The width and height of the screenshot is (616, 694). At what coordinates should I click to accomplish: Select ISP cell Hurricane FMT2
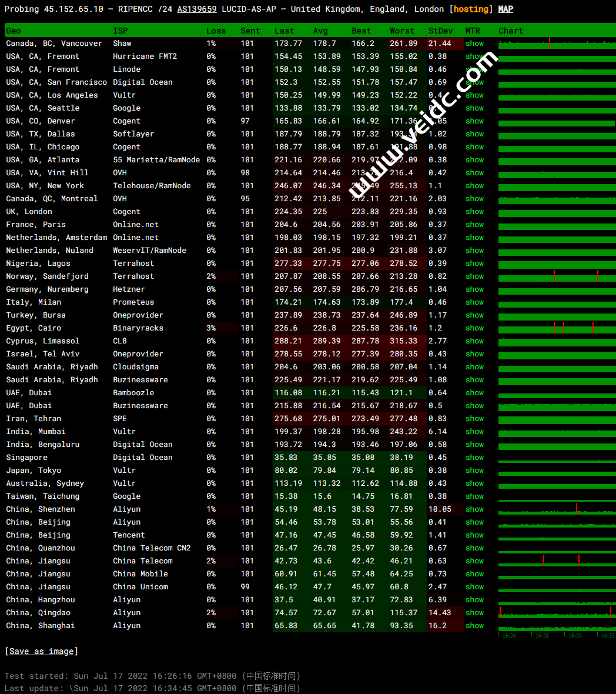[145, 56]
